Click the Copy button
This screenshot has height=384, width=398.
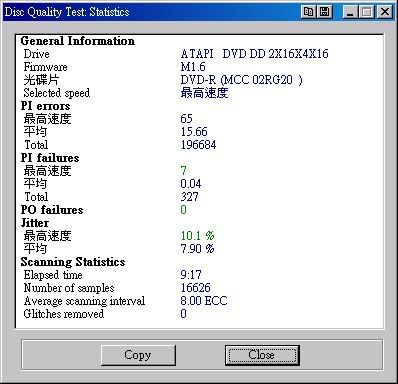(x=138, y=355)
